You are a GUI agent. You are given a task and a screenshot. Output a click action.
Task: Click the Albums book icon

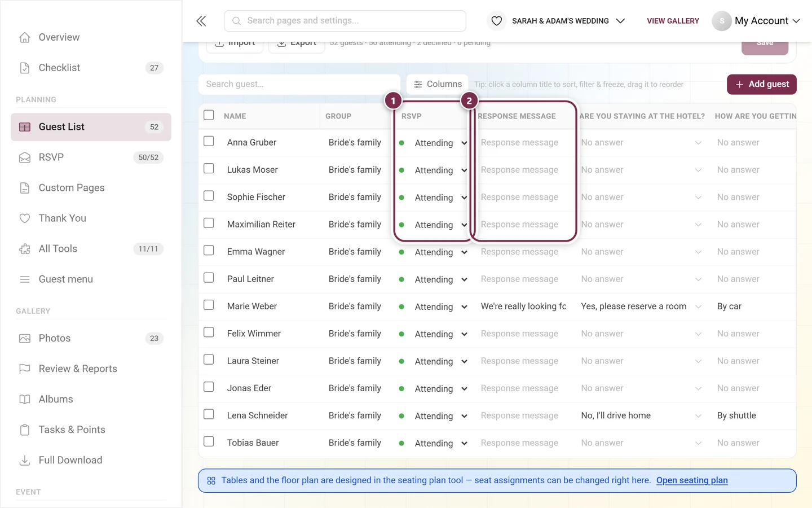pos(25,400)
